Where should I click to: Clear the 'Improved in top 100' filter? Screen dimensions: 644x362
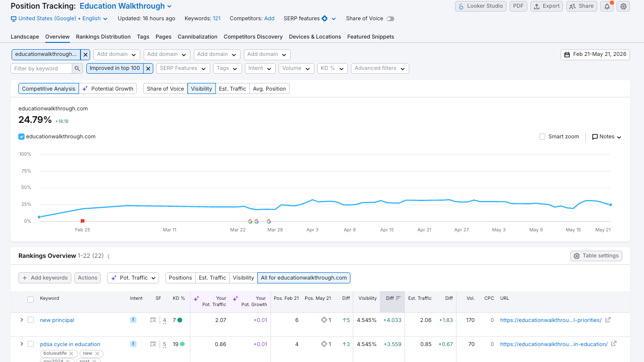tap(148, 68)
